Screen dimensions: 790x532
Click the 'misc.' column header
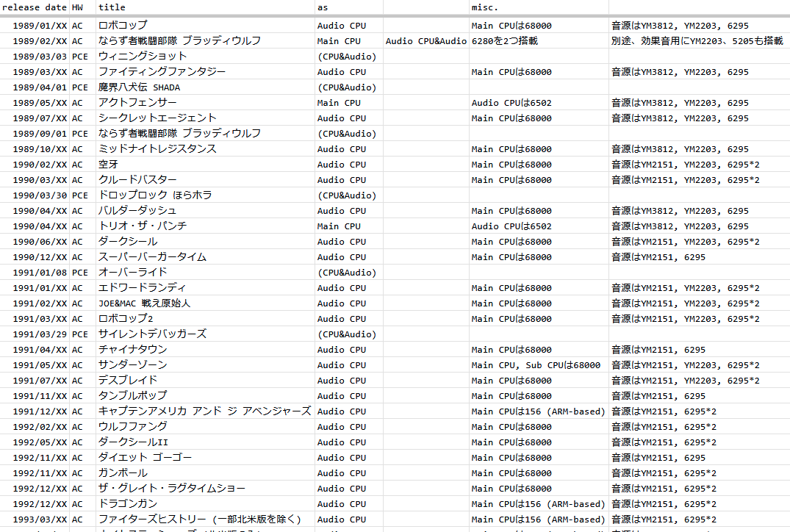[485, 7]
